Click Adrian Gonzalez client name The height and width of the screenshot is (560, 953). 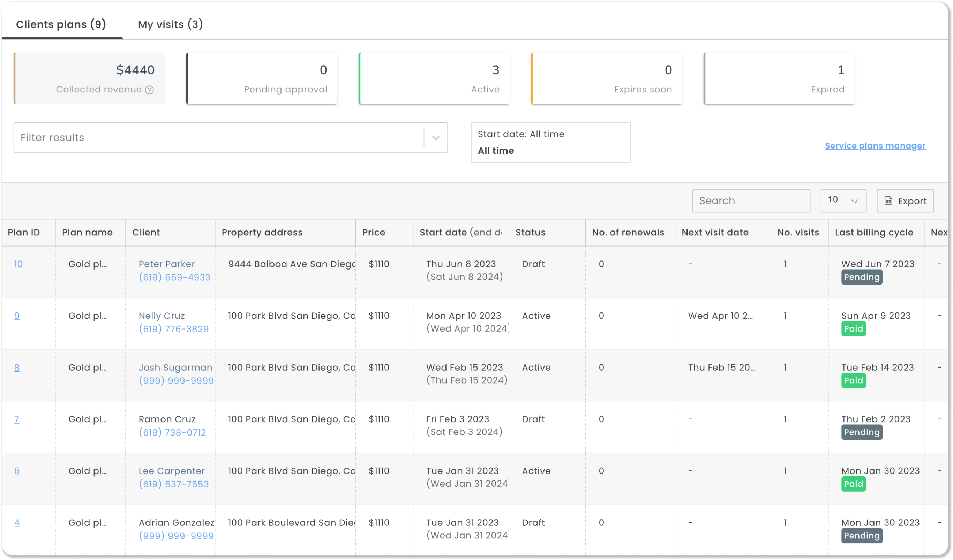(177, 523)
